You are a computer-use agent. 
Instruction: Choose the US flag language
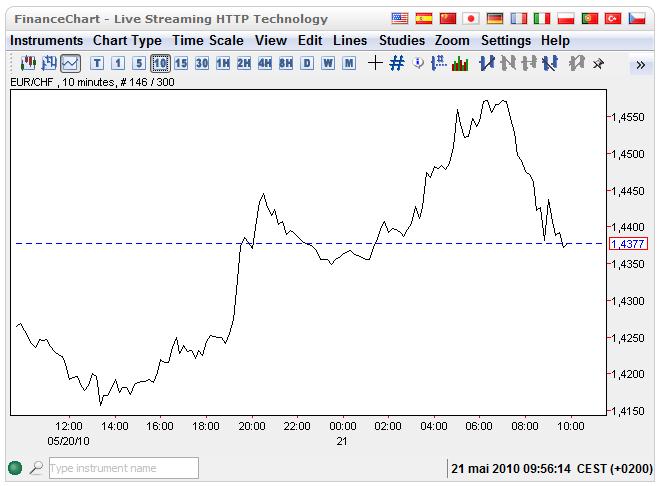click(400, 19)
